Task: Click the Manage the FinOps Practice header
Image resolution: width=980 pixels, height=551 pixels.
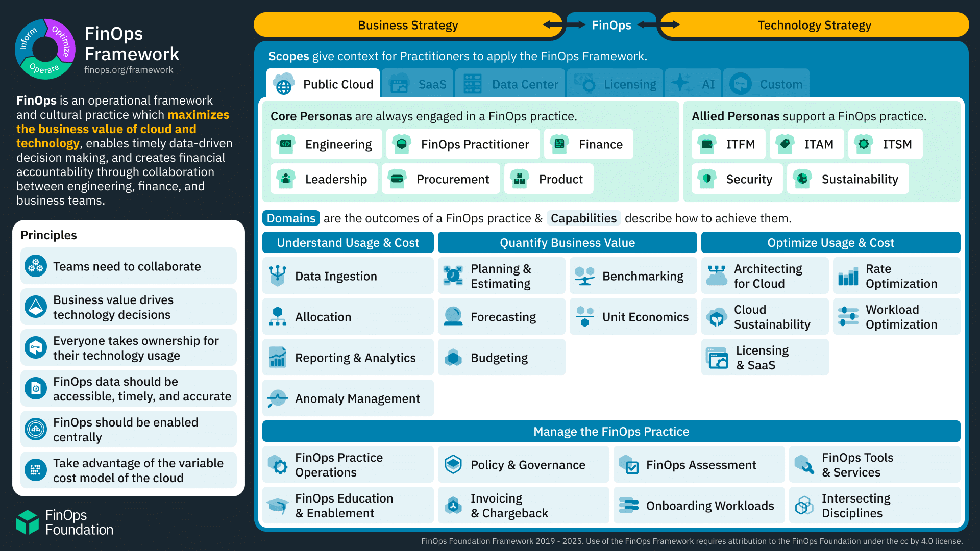Action: tap(611, 431)
